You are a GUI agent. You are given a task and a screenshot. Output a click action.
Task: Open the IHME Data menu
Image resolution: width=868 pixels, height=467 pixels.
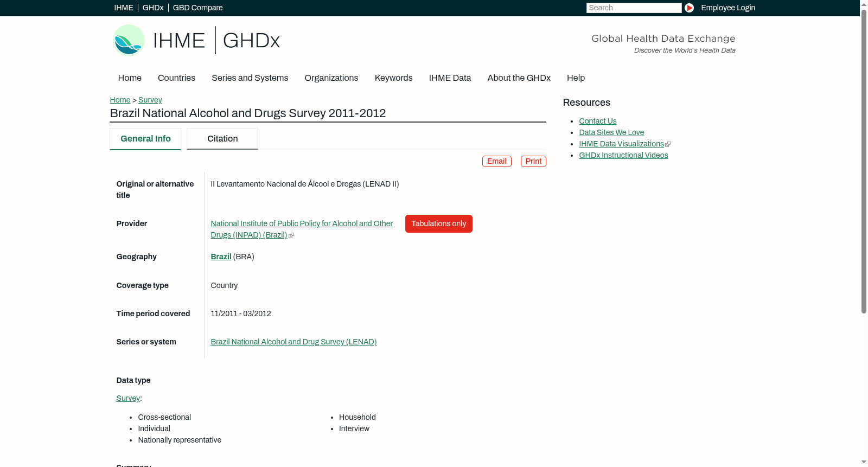pos(450,78)
